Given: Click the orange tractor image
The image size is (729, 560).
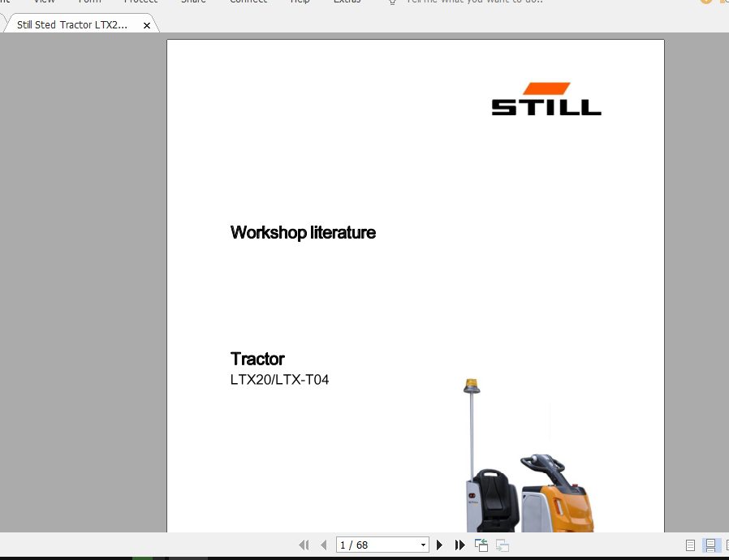Looking at the screenshot, I should pos(528,455).
